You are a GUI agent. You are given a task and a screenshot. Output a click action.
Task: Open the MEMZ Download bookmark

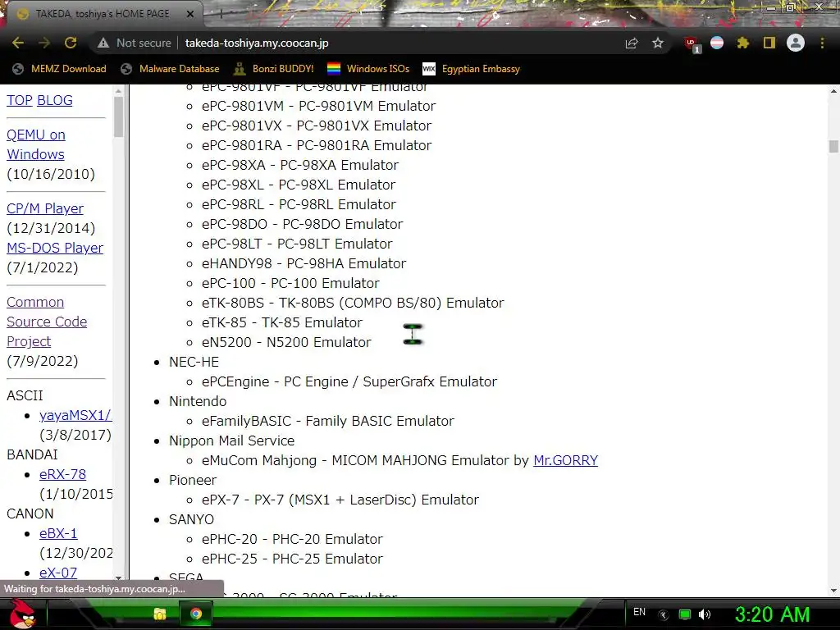point(59,69)
